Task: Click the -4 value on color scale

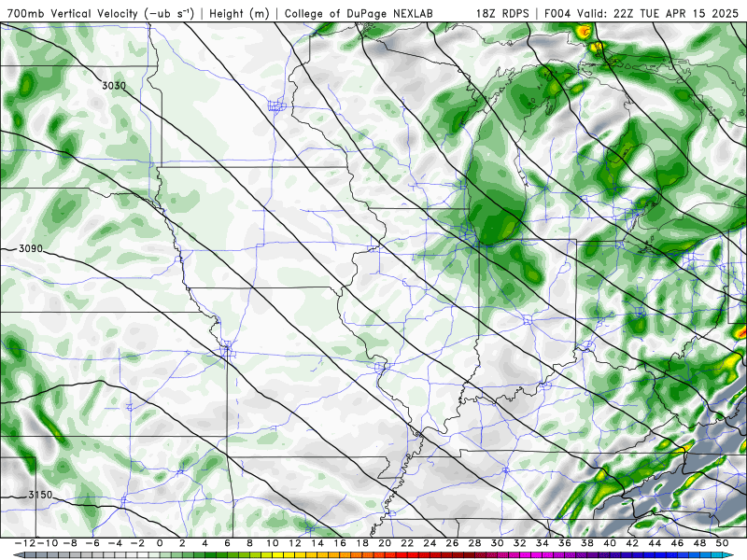Action: coord(115,543)
